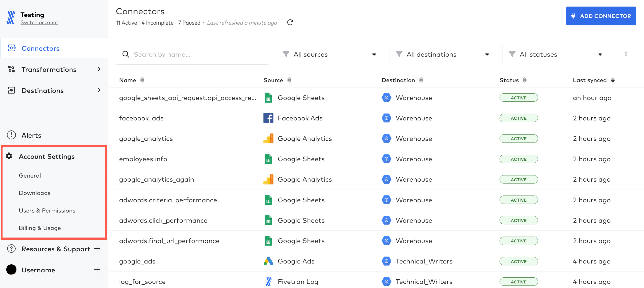Open the All sources filter dropdown
The width and height of the screenshot is (644, 288).
(x=329, y=54)
